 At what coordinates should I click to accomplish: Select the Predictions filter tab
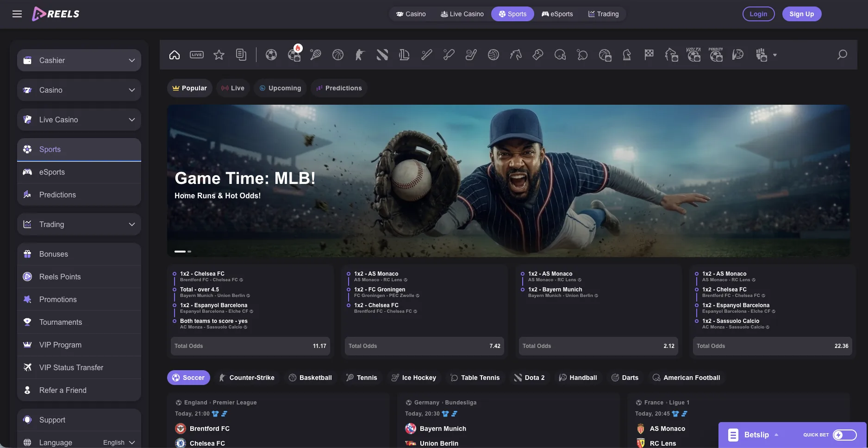coord(339,88)
